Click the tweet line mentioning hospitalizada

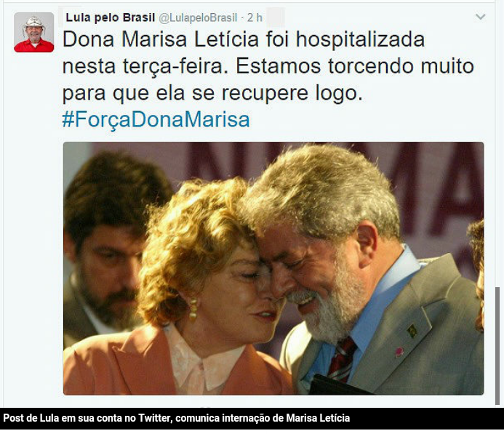[x=244, y=40]
